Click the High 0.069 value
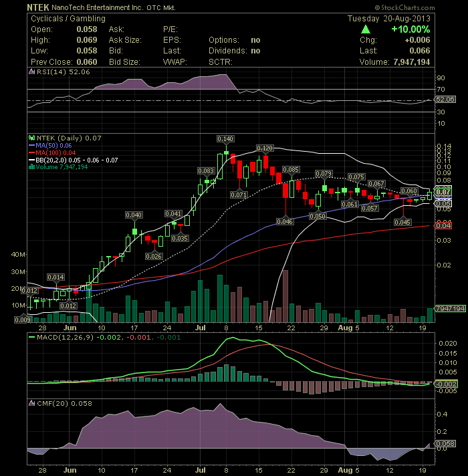The width and height of the screenshot is (468, 476). pyautogui.click(x=87, y=39)
